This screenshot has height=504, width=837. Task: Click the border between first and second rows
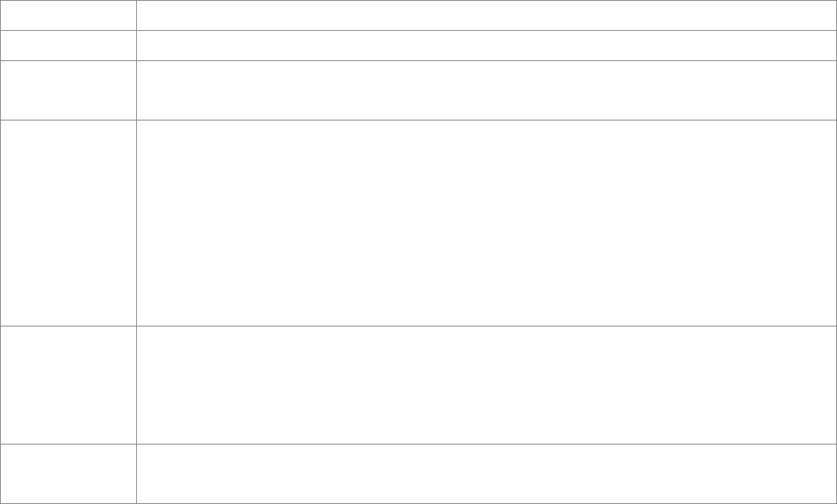coord(419,30)
